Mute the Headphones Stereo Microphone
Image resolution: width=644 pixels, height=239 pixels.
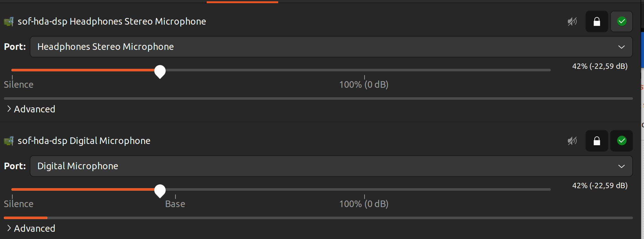[572, 21]
